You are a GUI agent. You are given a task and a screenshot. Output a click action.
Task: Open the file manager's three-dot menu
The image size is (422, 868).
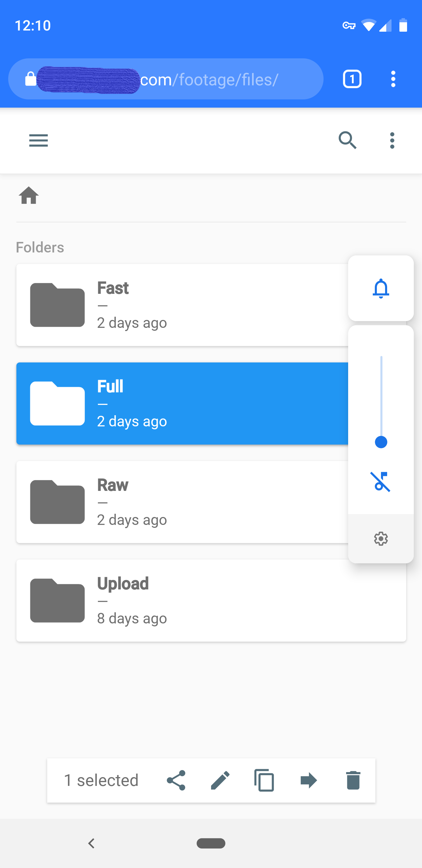point(392,140)
